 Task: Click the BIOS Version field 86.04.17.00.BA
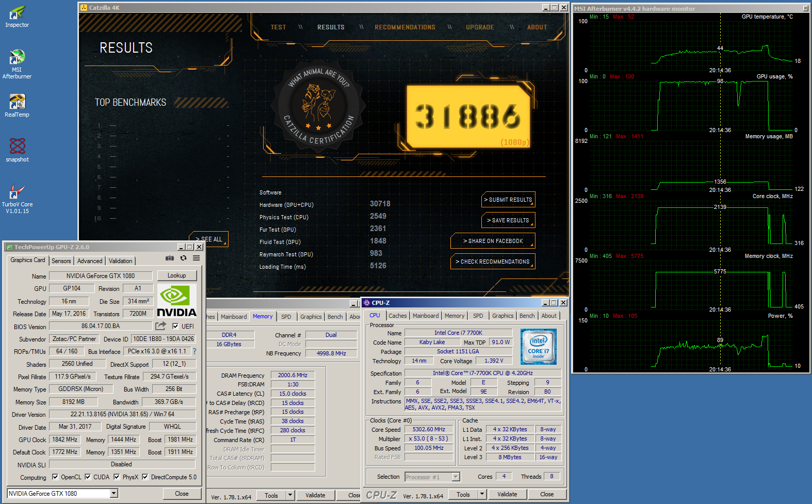[x=101, y=326]
